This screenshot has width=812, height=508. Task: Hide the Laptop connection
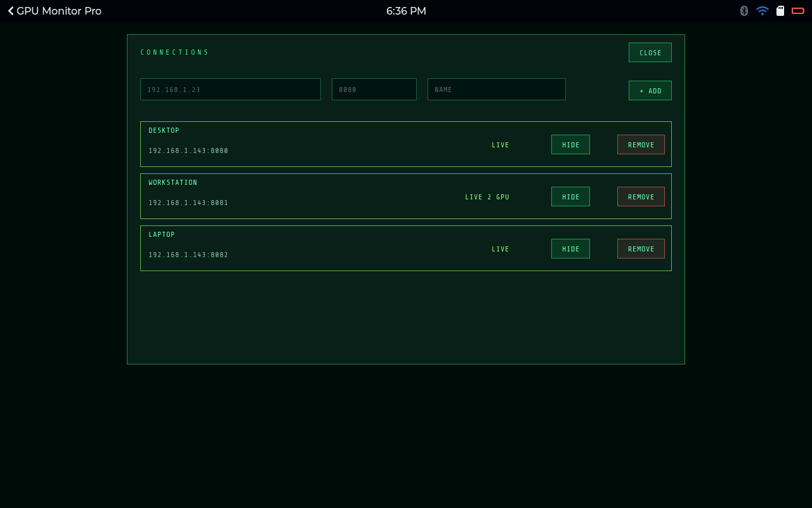point(570,249)
